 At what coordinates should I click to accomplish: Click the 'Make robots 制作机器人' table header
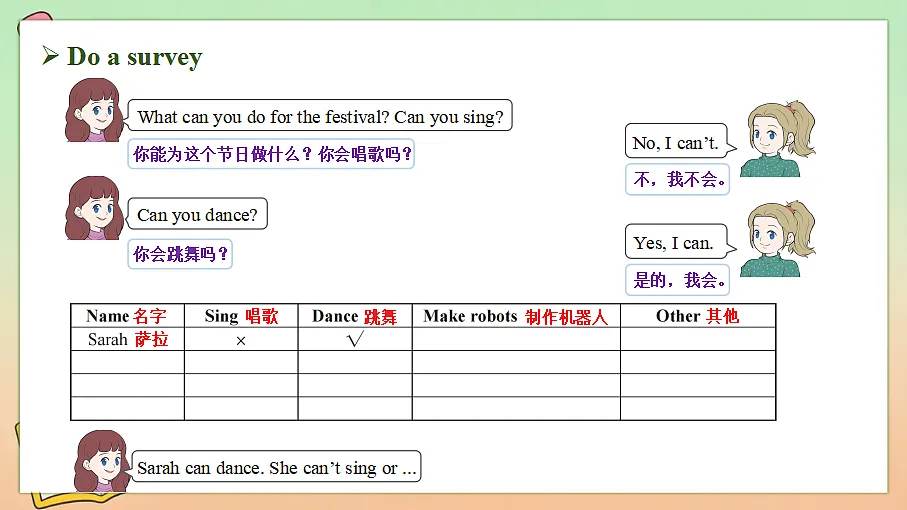click(517, 316)
